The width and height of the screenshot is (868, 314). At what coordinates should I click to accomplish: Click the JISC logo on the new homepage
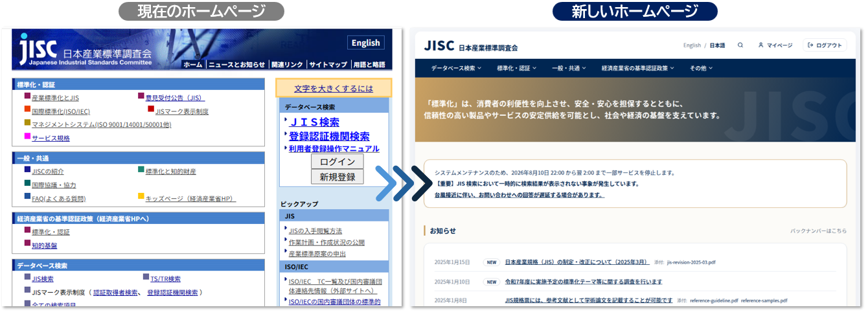point(439,46)
